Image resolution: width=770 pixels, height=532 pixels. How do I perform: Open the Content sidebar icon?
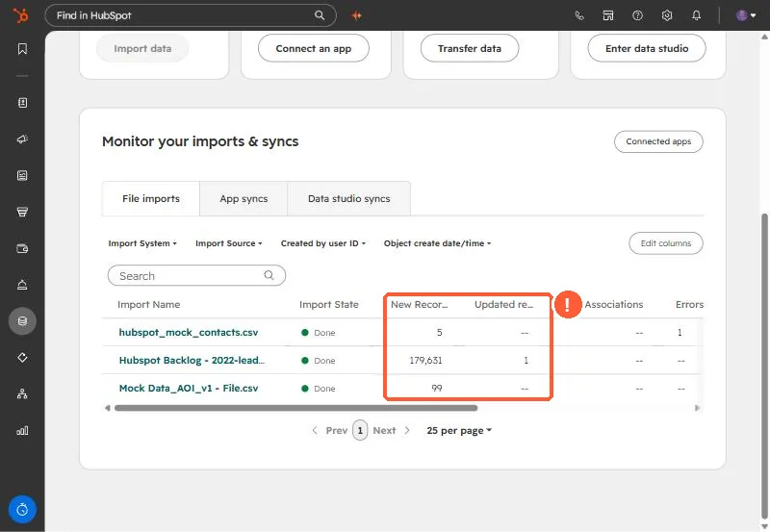(22, 175)
